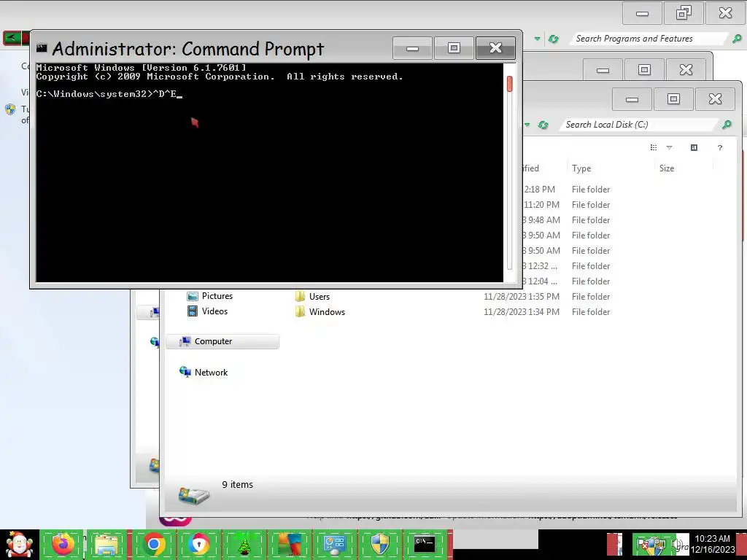Click File folder type in Windows row

pos(591,312)
